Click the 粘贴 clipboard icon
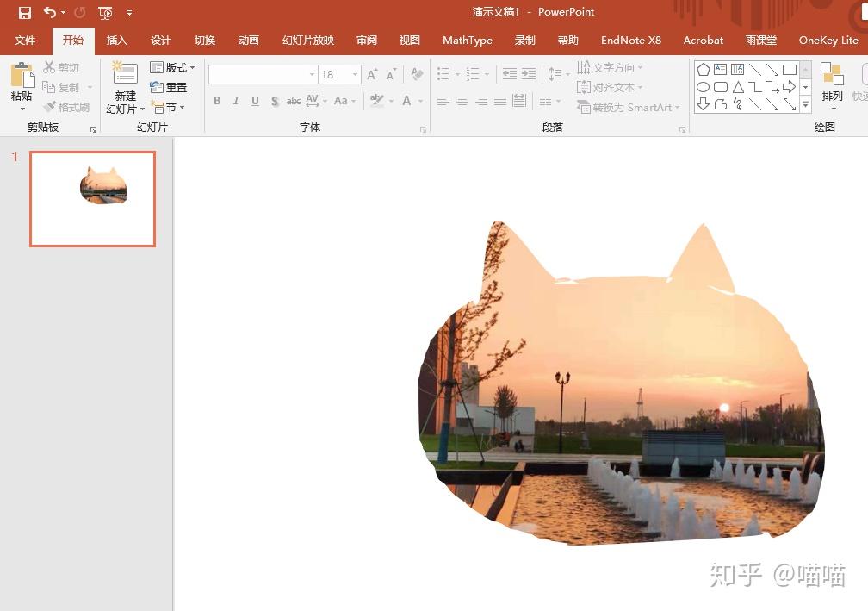 tap(22, 76)
